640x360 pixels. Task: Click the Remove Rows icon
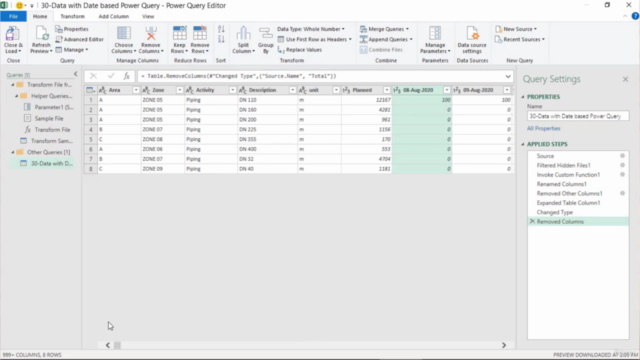[200, 34]
